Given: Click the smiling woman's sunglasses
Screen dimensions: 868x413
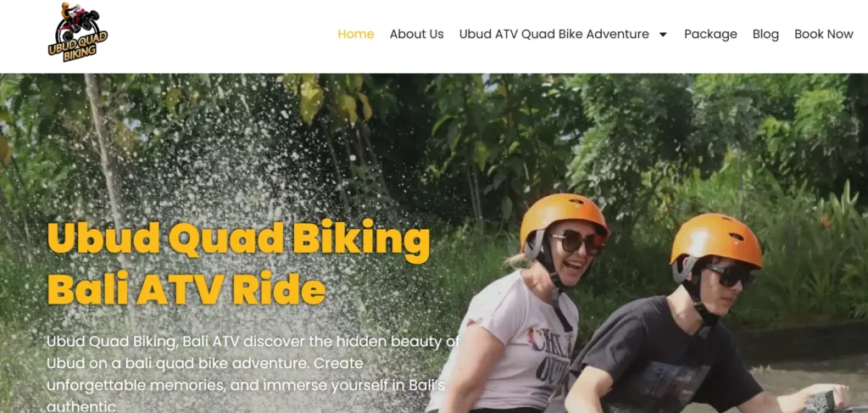Looking at the screenshot, I should point(576,242).
